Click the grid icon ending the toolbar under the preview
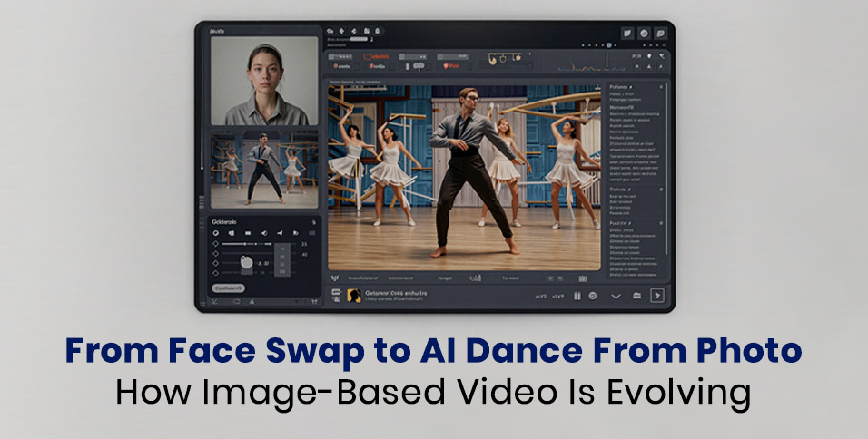Screen dimensions: 868x439 point(582,278)
